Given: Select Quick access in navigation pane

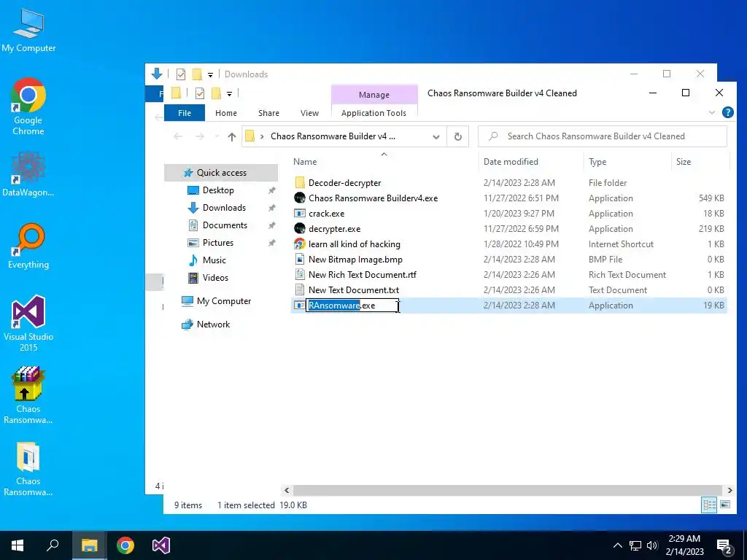Looking at the screenshot, I should click(222, 173).
